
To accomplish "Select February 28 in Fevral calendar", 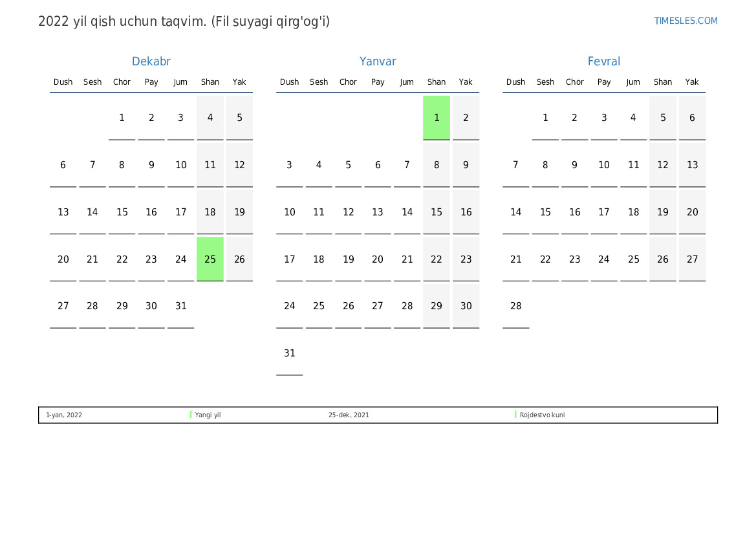I will coord(515,307).
